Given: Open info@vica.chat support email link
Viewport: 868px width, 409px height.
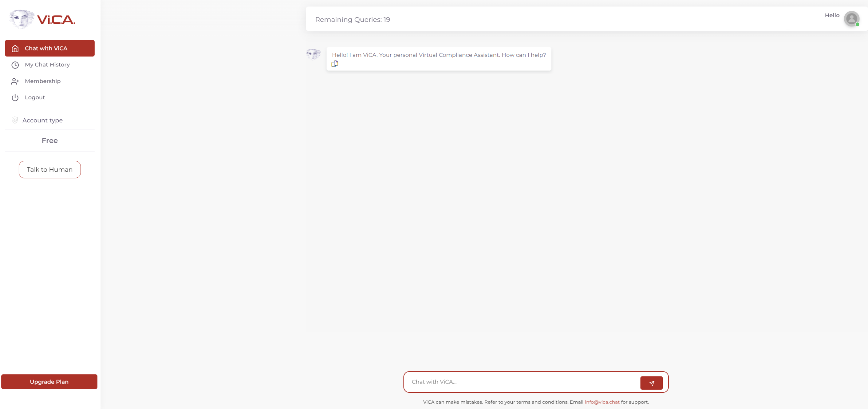Looking at the screenshot, I should 602,402.
